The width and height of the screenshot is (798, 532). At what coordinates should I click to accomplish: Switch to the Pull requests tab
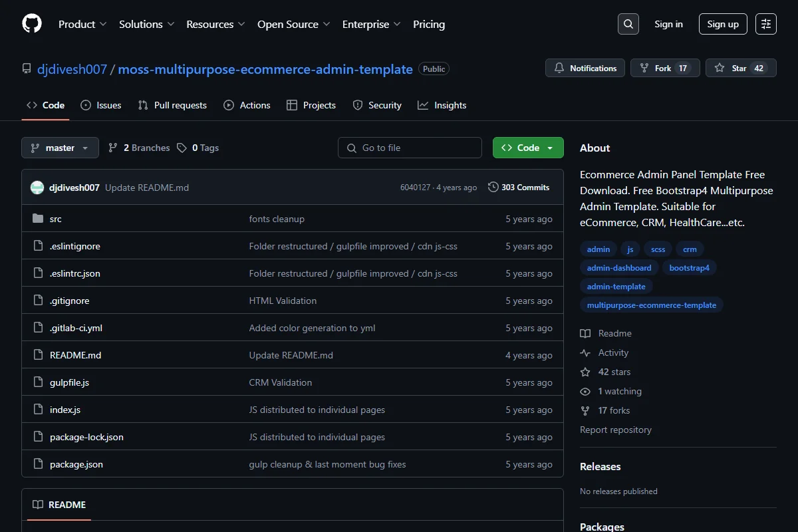coord(172,105)
